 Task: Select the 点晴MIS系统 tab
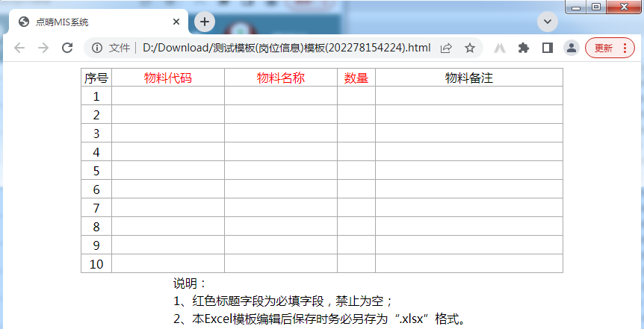click(98, 22)
